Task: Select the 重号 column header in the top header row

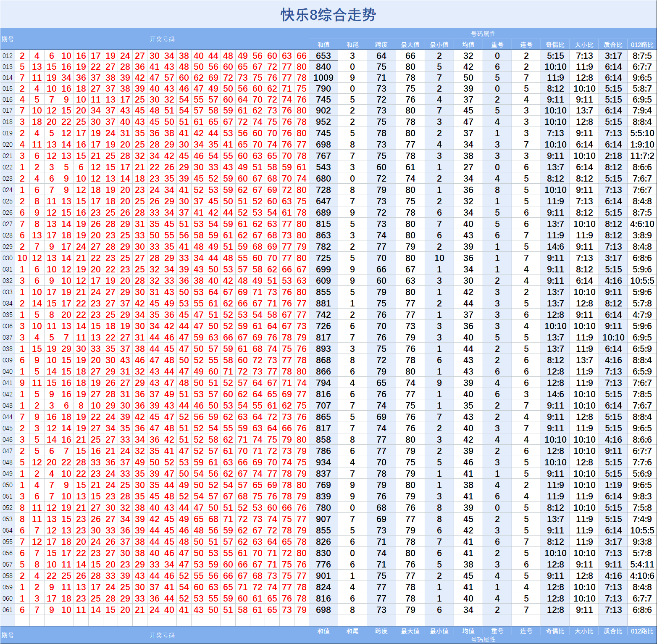Action: tap(497, 45)
